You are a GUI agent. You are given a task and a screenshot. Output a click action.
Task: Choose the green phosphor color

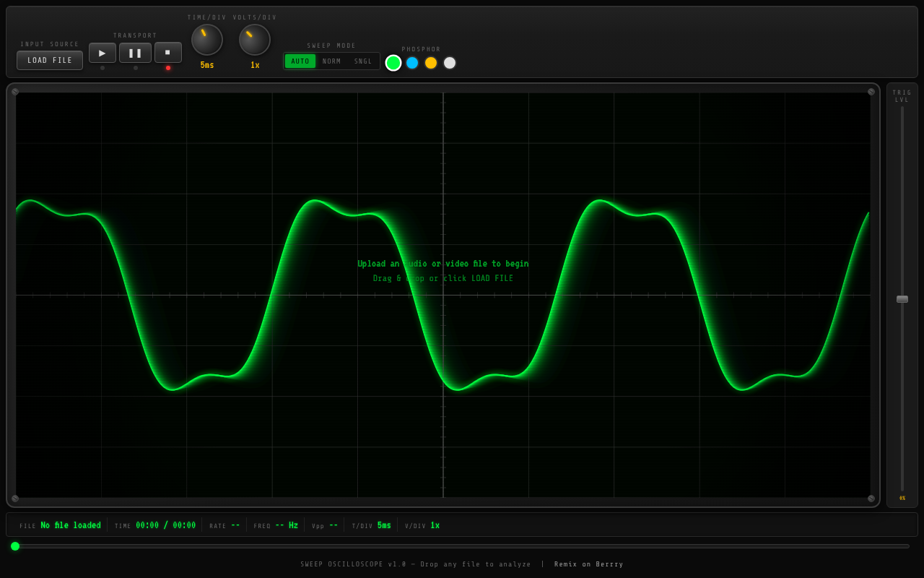[x=393, y=63]
